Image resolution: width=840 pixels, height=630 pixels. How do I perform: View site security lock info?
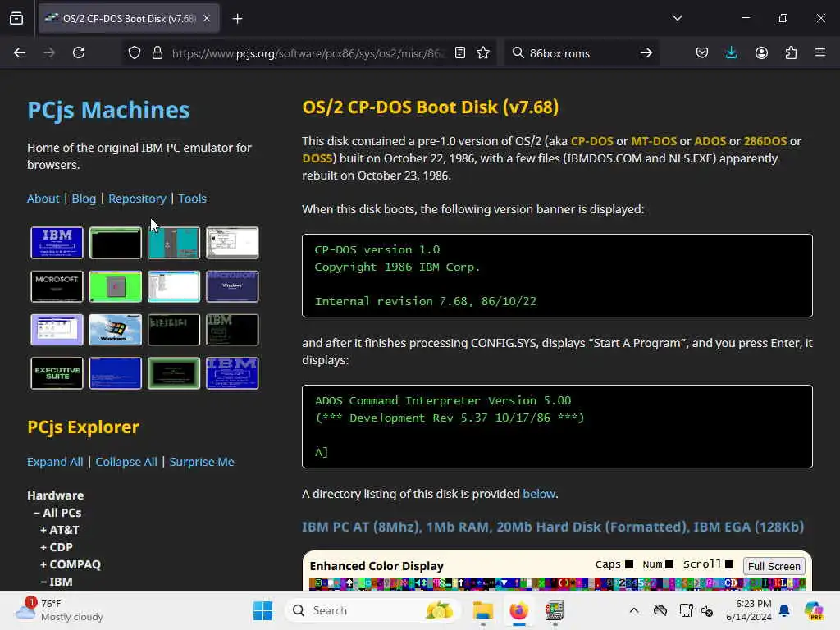click(x=157, y=52)
